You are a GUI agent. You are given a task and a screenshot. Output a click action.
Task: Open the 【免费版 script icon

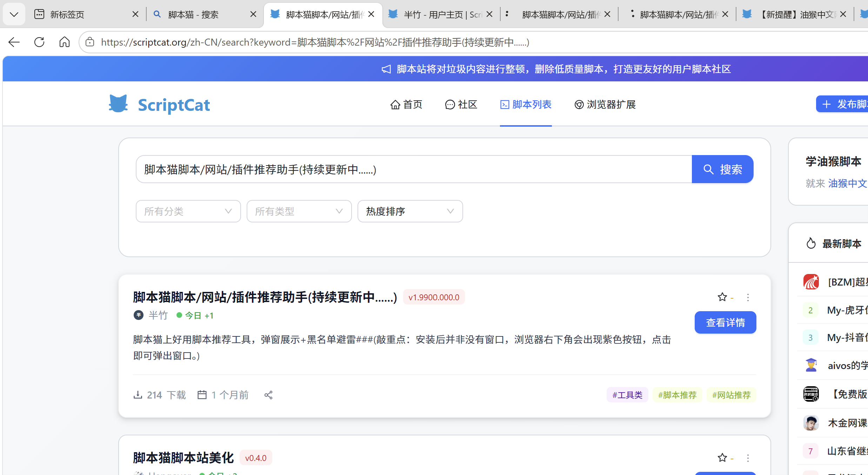pos(811,394)
